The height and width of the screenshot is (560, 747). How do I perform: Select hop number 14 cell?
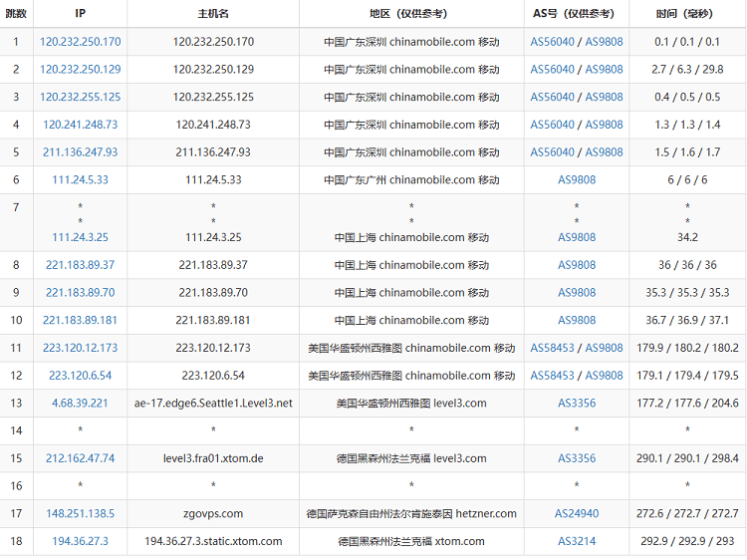coord(16,430)
